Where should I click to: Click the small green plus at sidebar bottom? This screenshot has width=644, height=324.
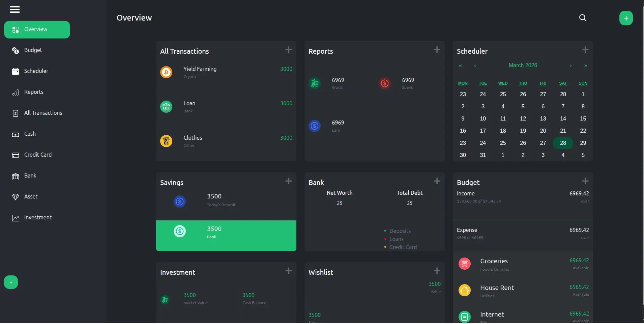point(11,282)
